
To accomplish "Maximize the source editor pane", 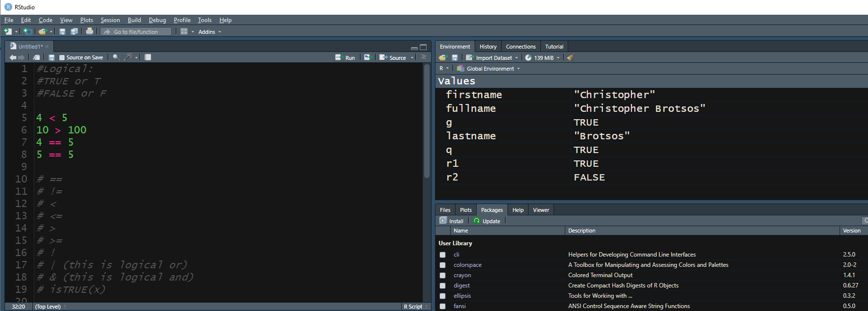I will pyautogui.click(x=423, y=47).
